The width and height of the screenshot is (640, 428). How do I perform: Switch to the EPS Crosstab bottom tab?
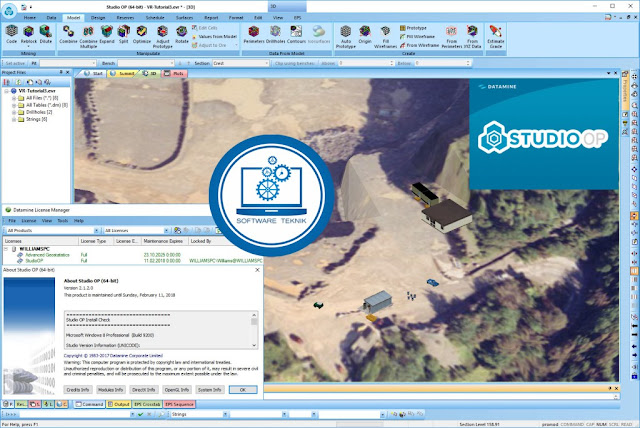pos(147,404)
